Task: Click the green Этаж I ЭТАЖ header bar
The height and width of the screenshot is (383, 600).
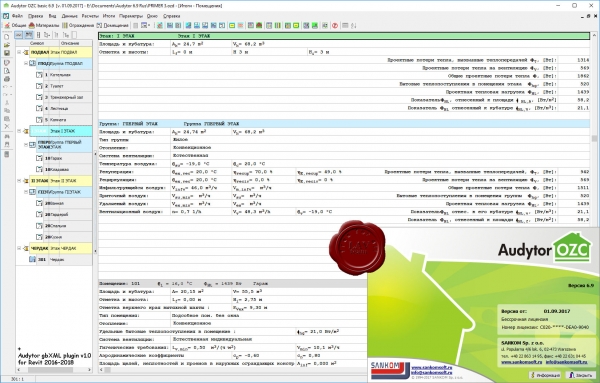Action: pyautogui.click(x=344, y=36)
